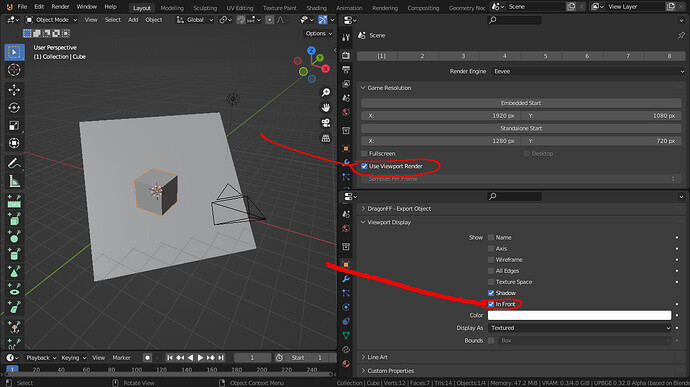690x387 pixels.
Task: Open the Object Data green triangle tab
Action: click(x=346, y=335)
